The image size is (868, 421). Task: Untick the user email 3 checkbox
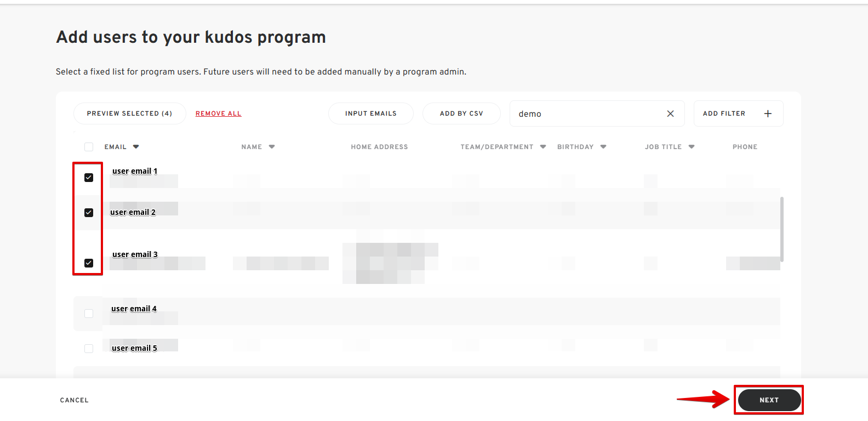click(89, 263)
